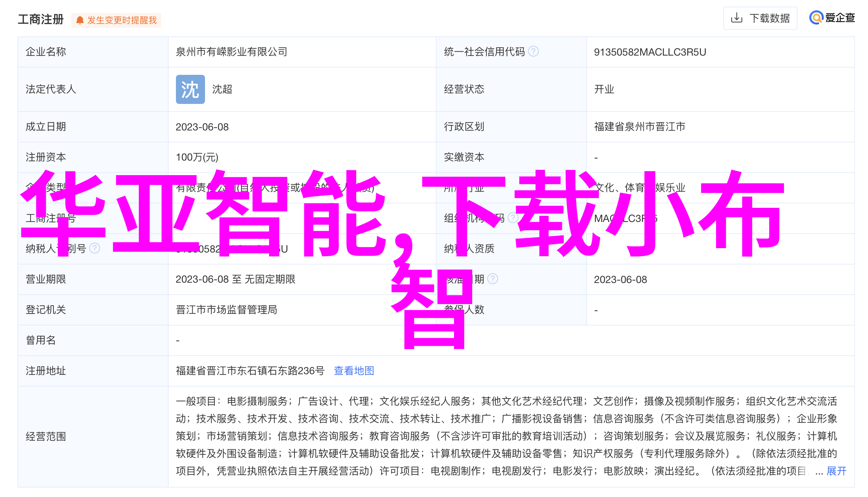Click the help icon next to 统一社会信用代码
The height and width of the screenshot is (497, 868).
click(x=533, y=52)
